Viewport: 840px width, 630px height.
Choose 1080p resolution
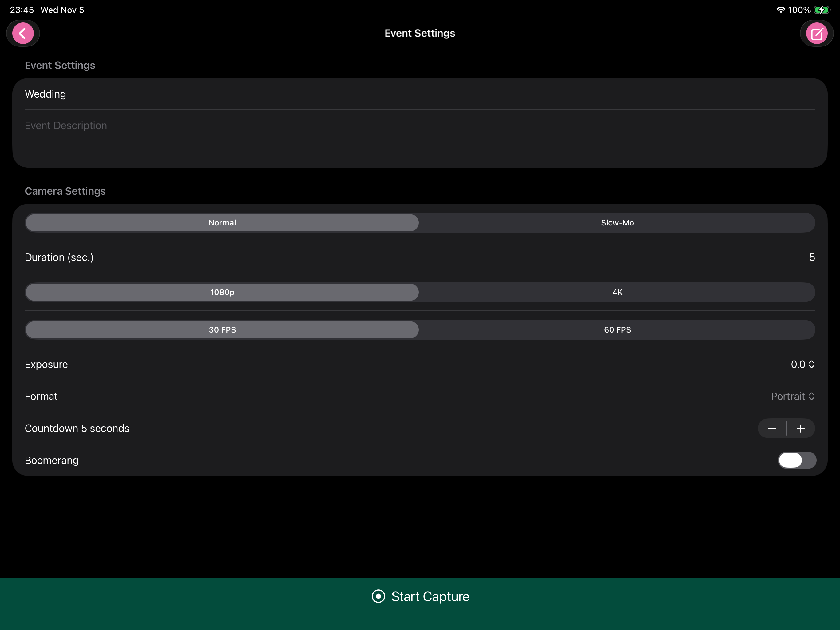222,292
